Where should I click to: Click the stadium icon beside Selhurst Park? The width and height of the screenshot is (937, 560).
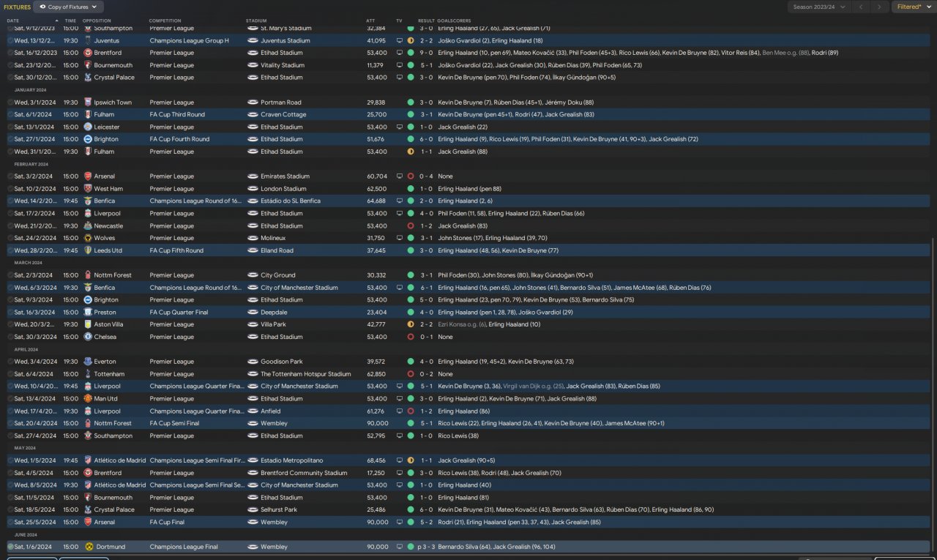pos(253,509)
